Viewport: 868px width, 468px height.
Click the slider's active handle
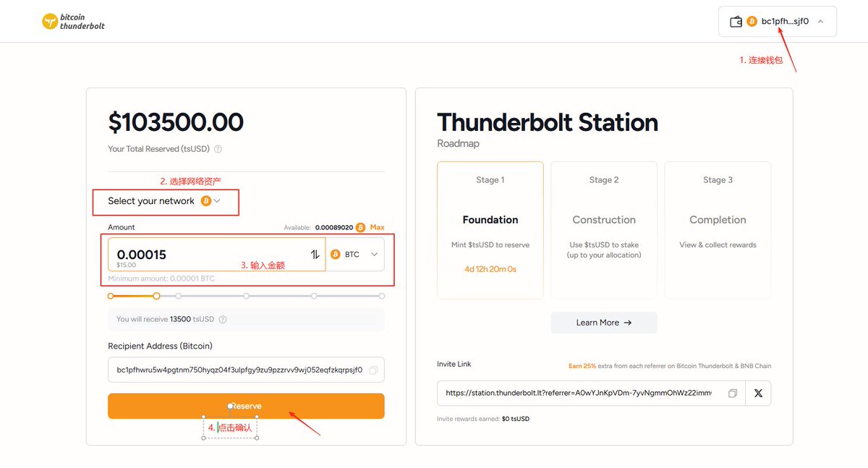156,296
